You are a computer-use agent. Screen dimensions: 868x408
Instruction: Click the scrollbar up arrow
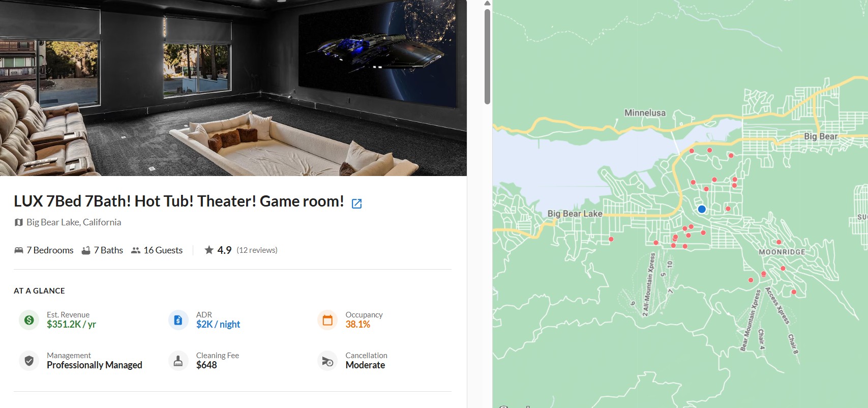pyautogui.click(x=487, y=4)
